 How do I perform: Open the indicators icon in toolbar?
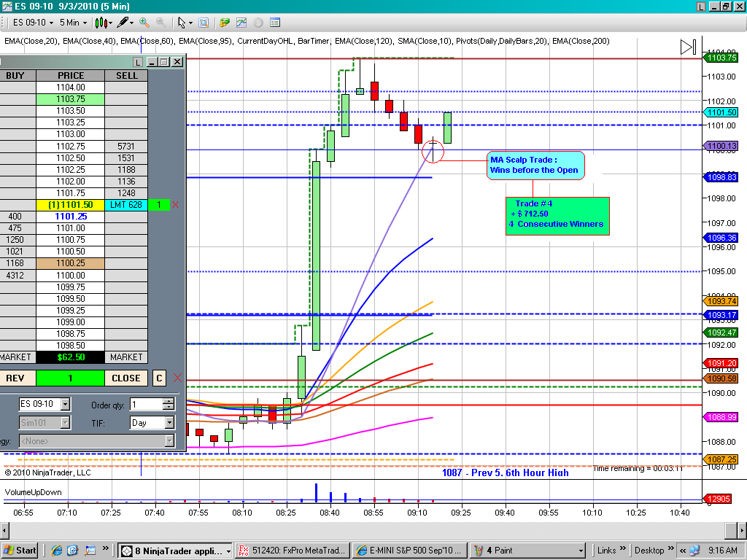(241, 23)
